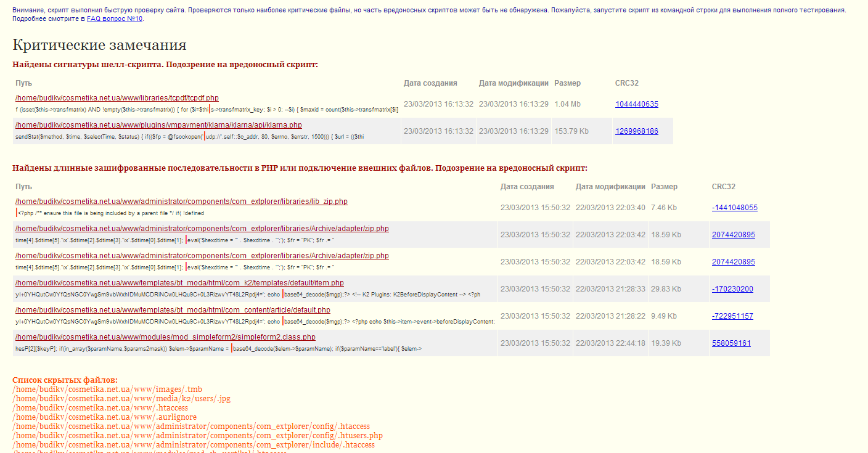Click the 'Список скрытых файлов:' heading
Image resolution: width=868 pixels, height=453 pixels.
(65, 380)
